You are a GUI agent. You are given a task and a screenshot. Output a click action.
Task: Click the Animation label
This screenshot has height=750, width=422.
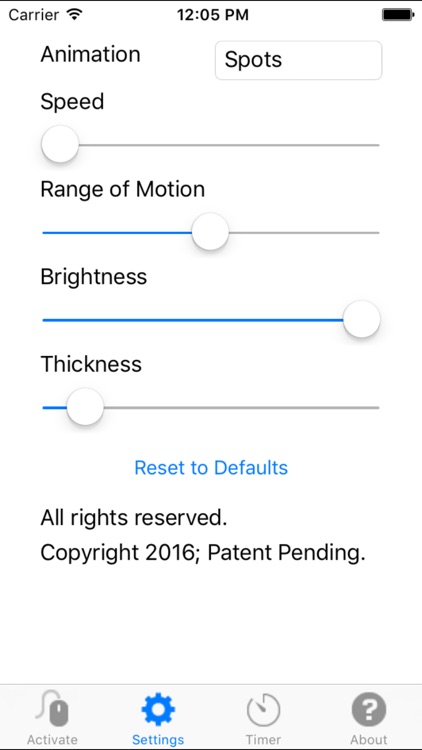point(90,54)
